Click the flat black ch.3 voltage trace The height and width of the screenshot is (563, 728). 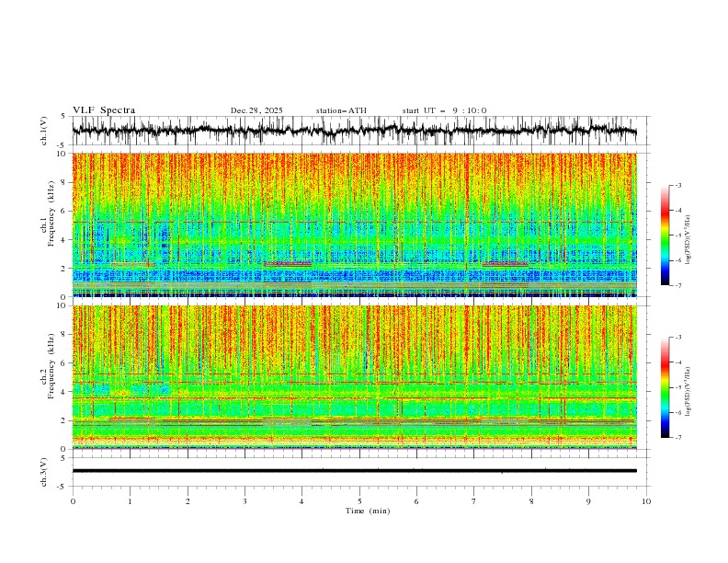(x=354, y=471)
